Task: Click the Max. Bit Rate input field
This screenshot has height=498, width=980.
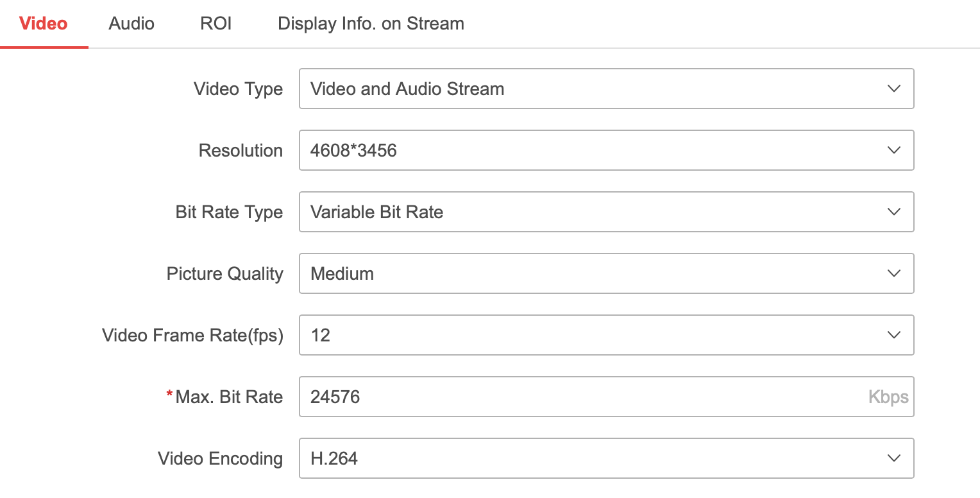Action: click(x=577, y=397)
